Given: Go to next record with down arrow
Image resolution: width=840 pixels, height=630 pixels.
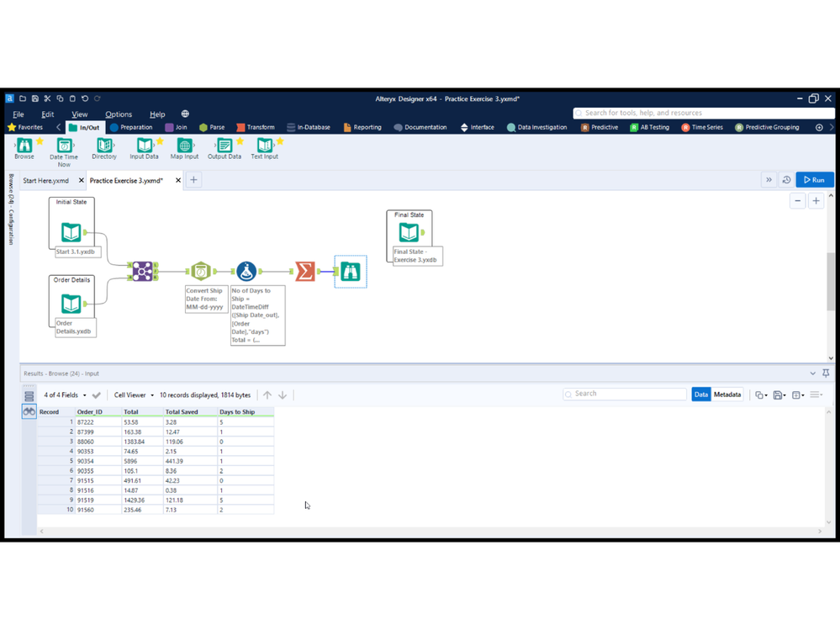Looking at the screenshot, I should tap(283, 395).
